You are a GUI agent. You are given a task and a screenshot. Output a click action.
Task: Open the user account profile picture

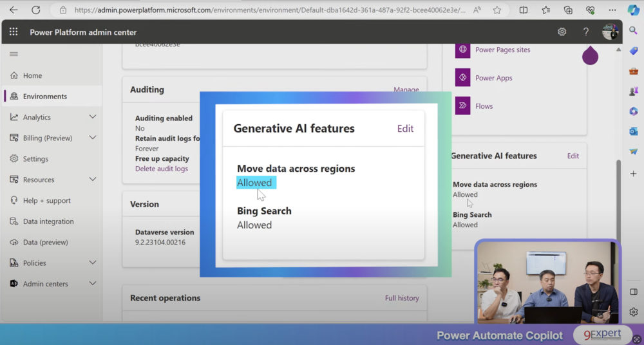tap(611, 32)
